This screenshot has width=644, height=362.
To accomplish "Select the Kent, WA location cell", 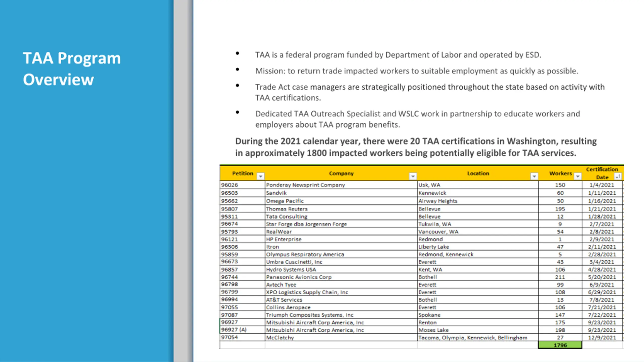I will click(x=478, y=269).
